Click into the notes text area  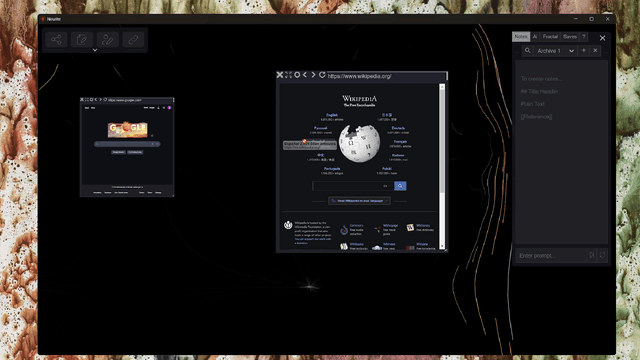coord(561,152)
